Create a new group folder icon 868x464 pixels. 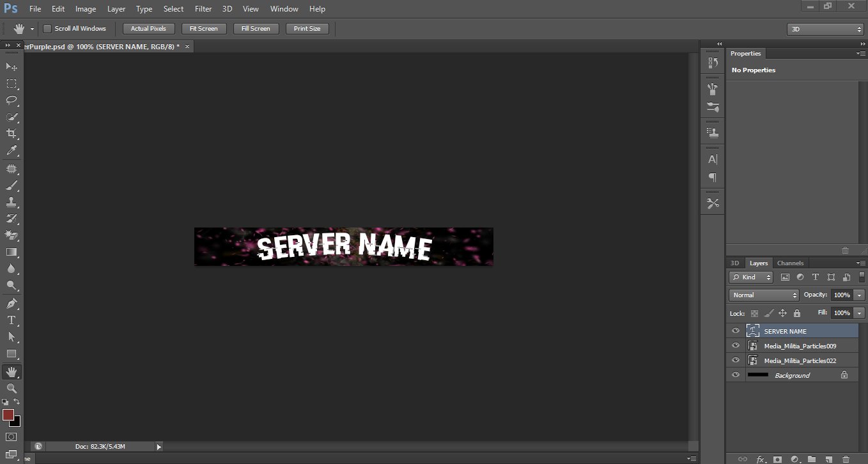pos(812,460)
